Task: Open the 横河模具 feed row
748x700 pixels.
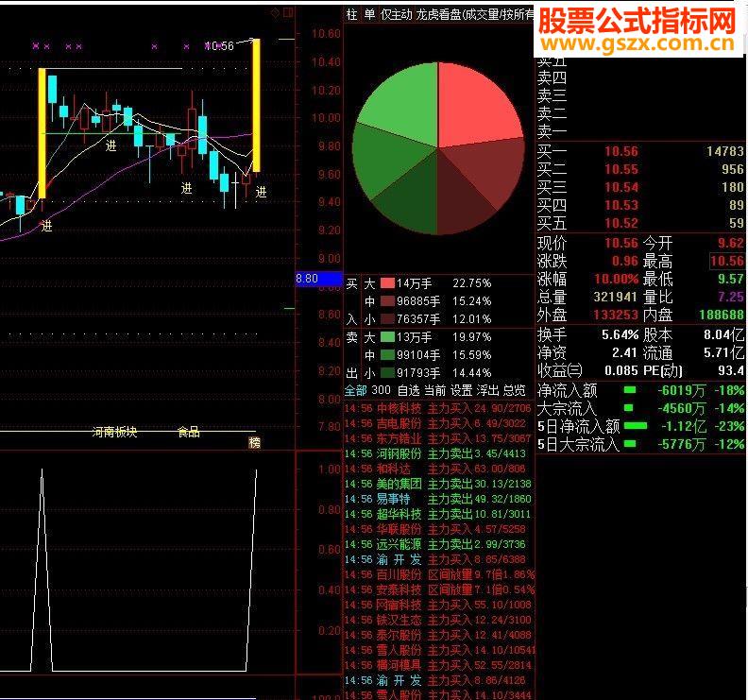Action: coord(438,665)
